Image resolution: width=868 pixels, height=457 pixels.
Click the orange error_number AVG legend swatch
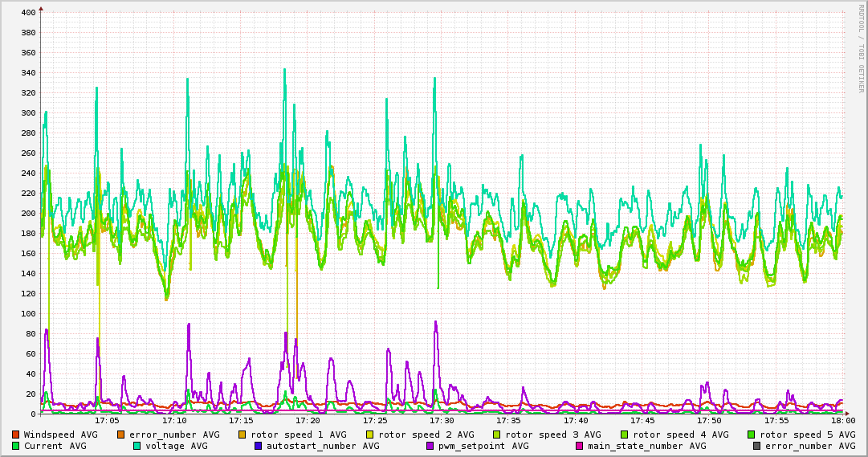122,435
